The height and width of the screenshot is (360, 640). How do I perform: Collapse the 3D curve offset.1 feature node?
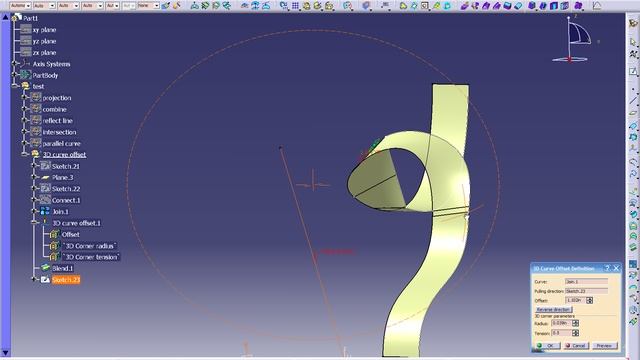point(35,223)
